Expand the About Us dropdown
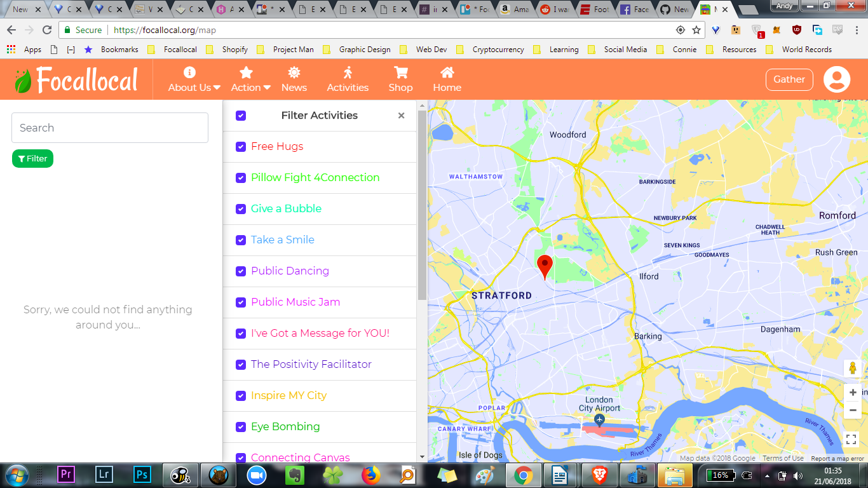Viewport: 868px width, 488px height. 194,79
